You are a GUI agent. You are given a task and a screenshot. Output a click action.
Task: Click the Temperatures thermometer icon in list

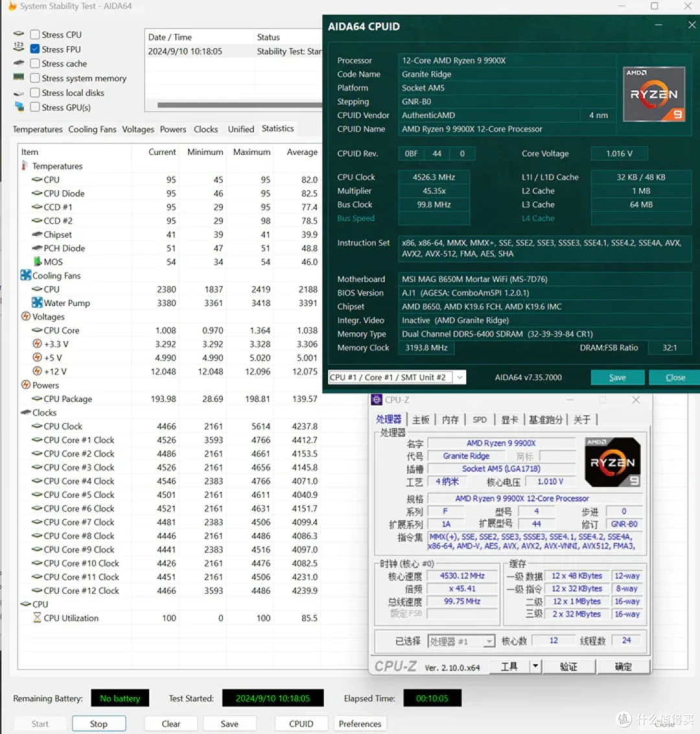(25, 166)
